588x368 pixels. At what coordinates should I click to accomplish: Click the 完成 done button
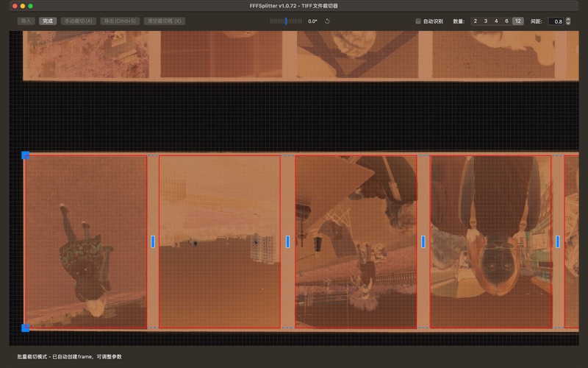(x=48, y=21)
